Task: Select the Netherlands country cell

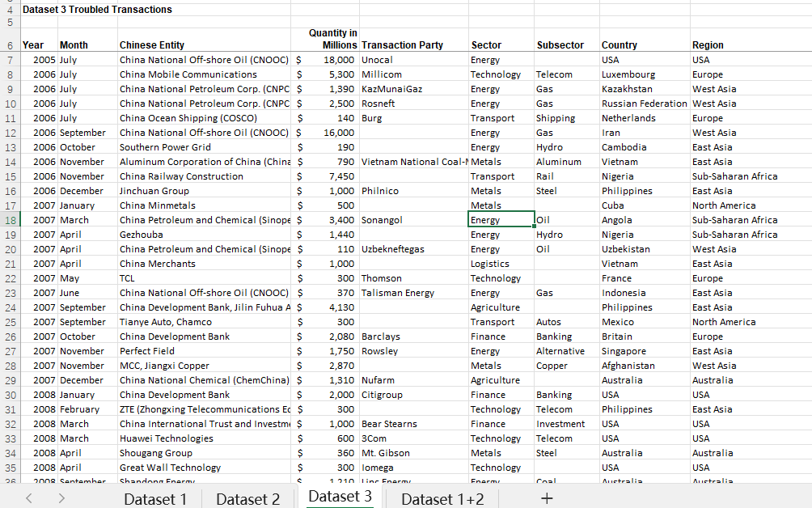Action: tap(645, 118)
